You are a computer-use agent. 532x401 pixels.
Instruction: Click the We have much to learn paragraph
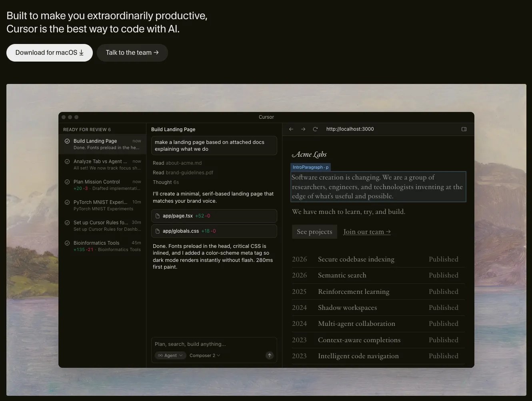[x=348, y=211]
